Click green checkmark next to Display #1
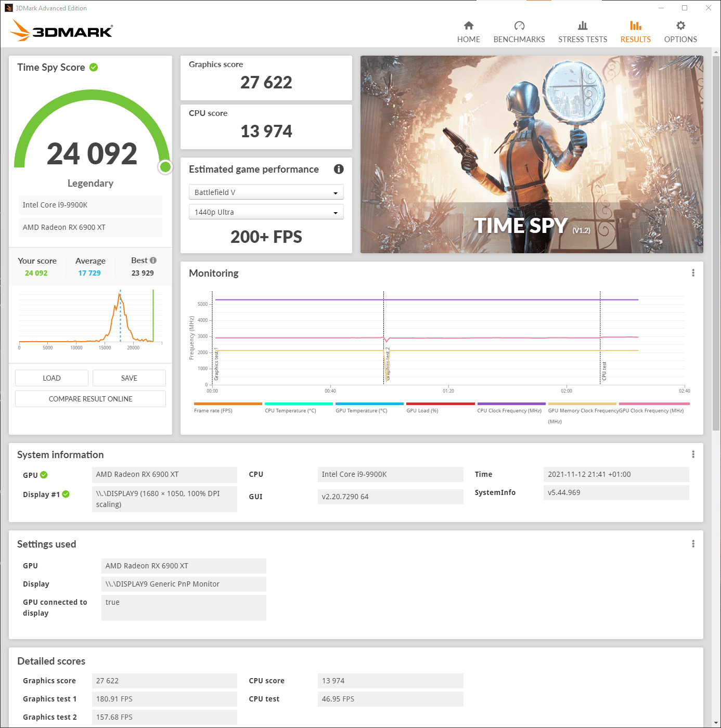This screenshot has width=721, height=728. tap(66, 495)
